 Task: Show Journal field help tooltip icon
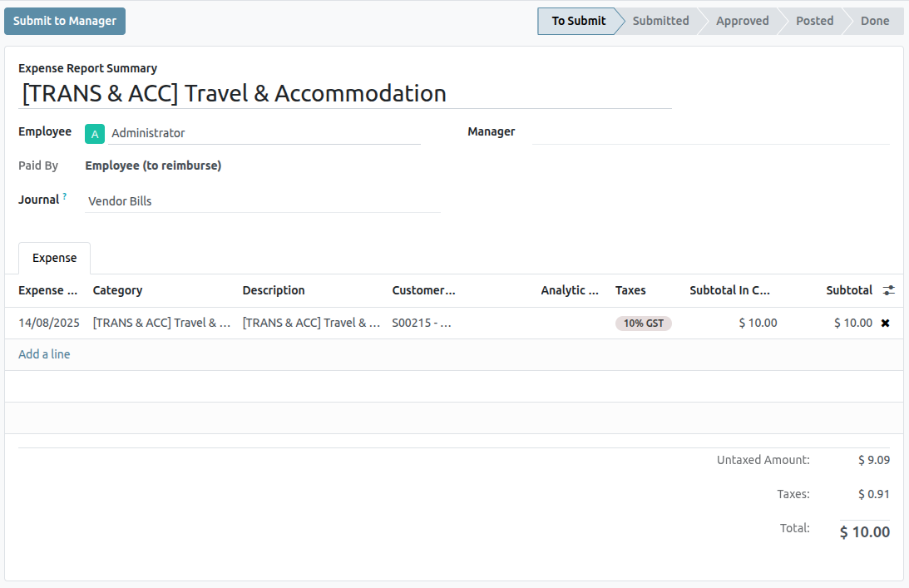(65, 197)
